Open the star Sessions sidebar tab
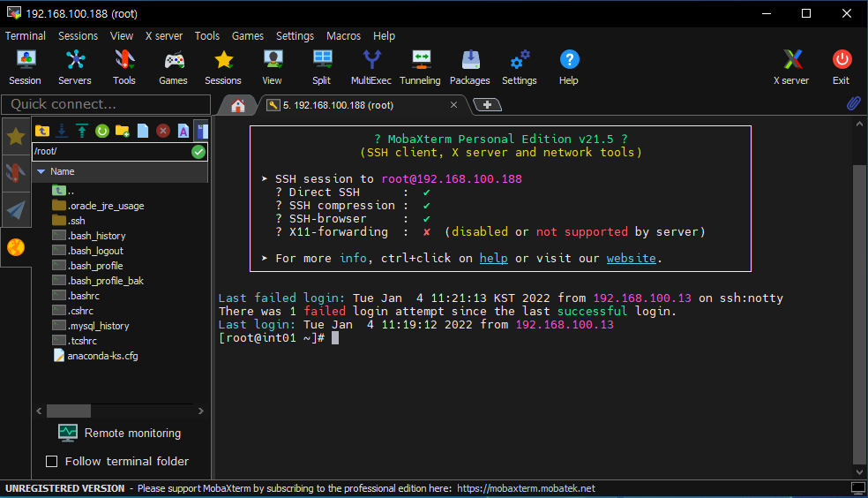The width and height of the screenshot is (868, 498). click(x=16, y=136)
